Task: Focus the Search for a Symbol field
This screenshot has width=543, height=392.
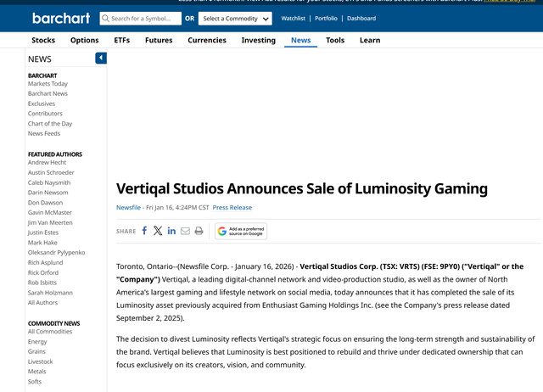Action: 141,19
